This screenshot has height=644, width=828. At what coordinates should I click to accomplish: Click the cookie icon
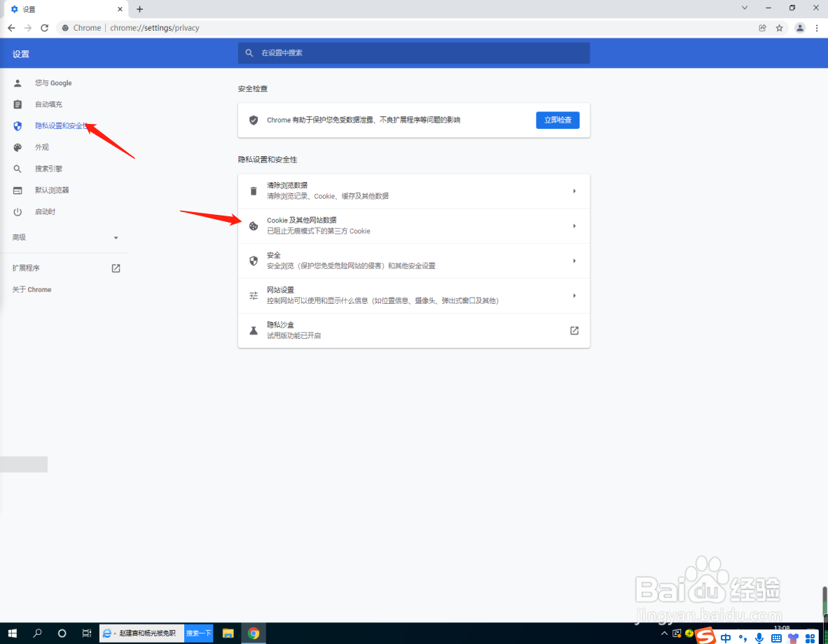pyautogui.click(x=254, y=226)
